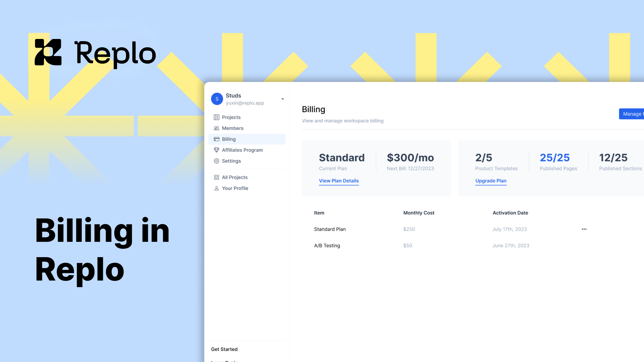The height and width of the screenshot is (362, 644).
Task: Go to Settings in sidebar
Action: 231,161
